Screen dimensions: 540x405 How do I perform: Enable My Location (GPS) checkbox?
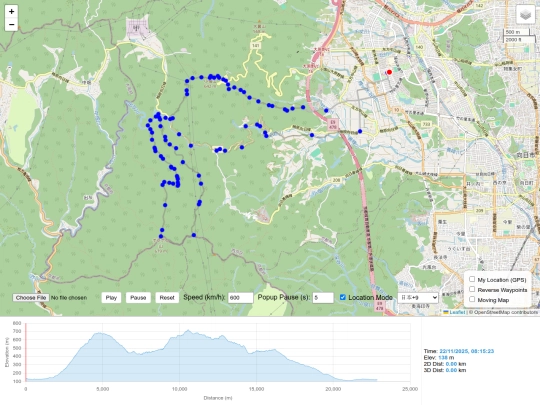472,279
